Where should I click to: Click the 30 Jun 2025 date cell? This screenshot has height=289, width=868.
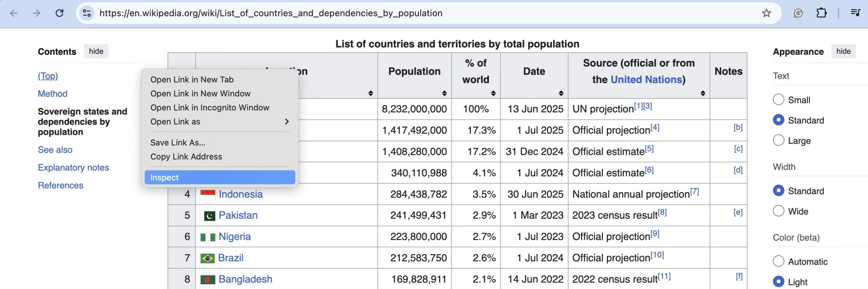coord(534,194)
